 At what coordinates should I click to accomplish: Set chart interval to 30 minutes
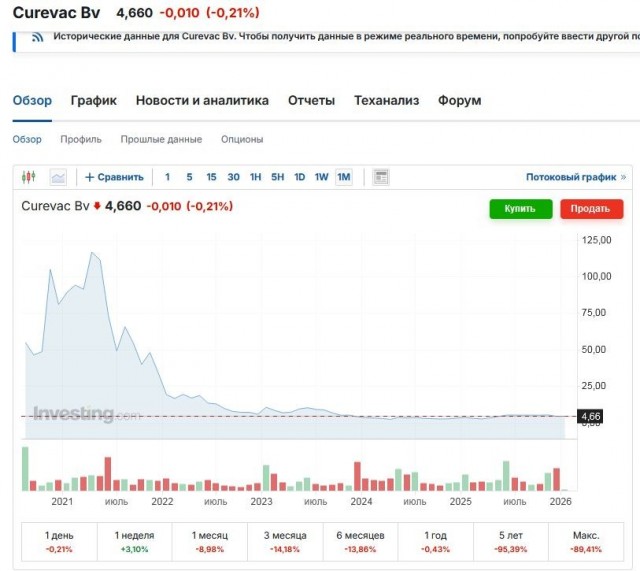tap(233, 177)
